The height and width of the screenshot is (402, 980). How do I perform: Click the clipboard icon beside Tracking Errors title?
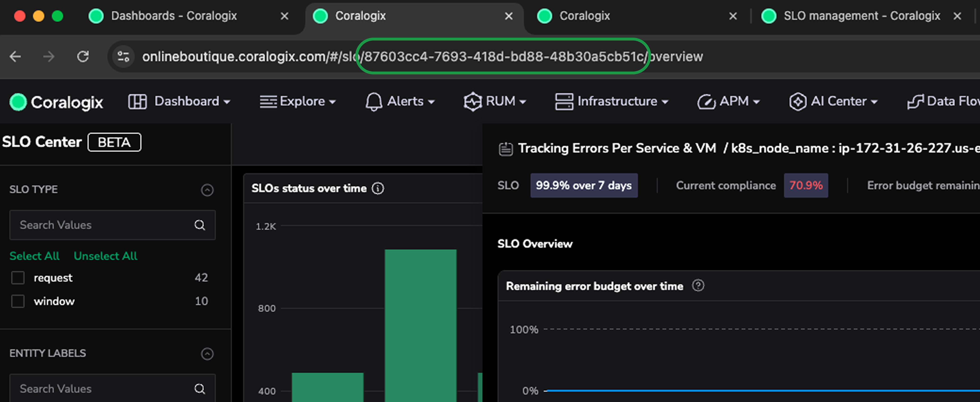pos(506,149)
